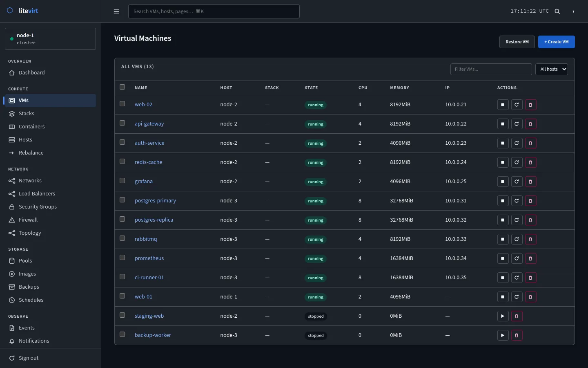View Notifications page
Image resolution: width=588 pixels, height=368 pixels.
pyautogui.click(x=49, y=341)
